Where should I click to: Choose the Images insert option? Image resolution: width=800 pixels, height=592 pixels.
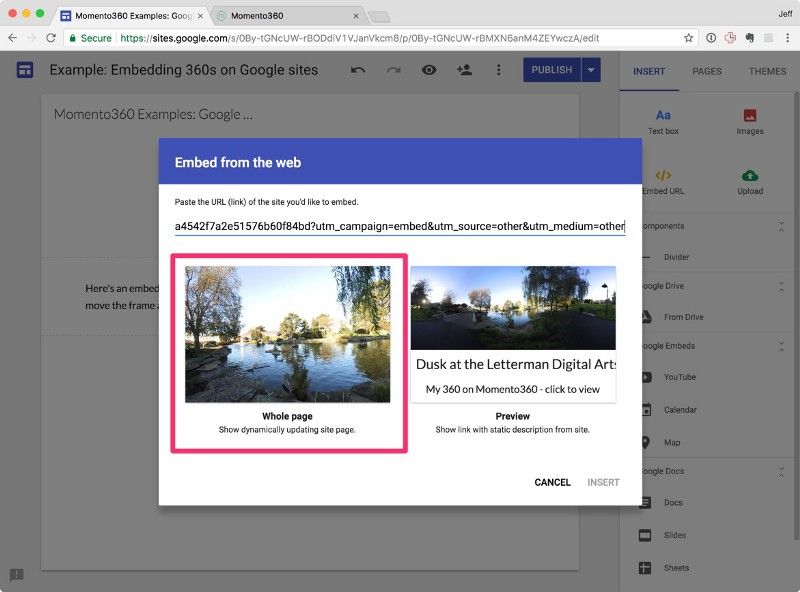coord(749,122)
